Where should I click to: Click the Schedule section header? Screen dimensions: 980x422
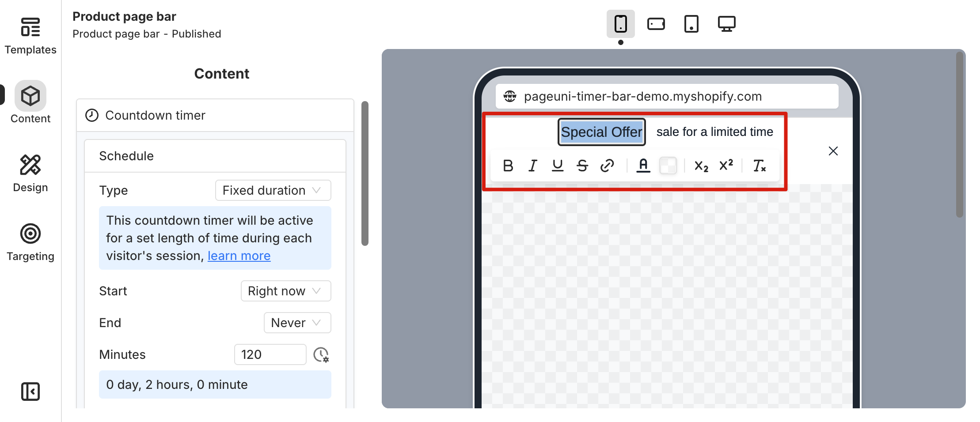(x=215, y=156)
